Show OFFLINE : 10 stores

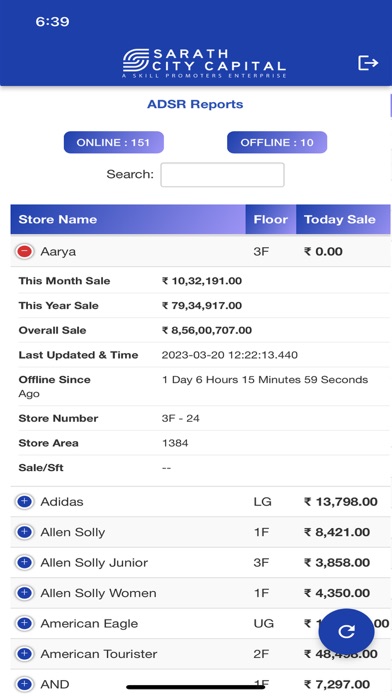277,142
